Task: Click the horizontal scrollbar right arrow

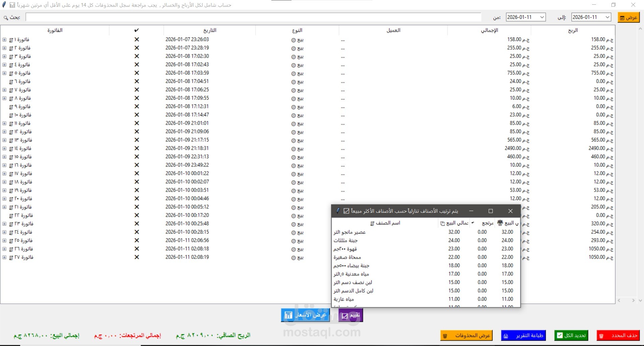Action: pos(633,300)
